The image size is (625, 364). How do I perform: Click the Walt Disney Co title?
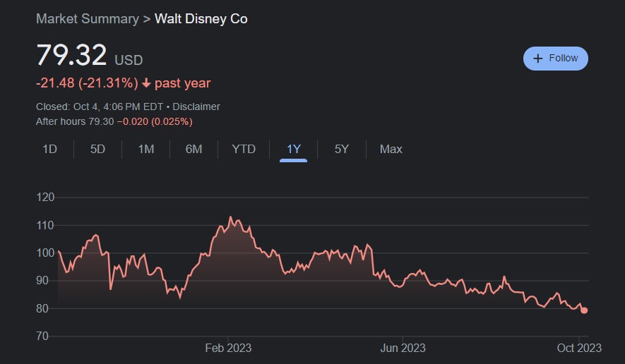[201, 19]
